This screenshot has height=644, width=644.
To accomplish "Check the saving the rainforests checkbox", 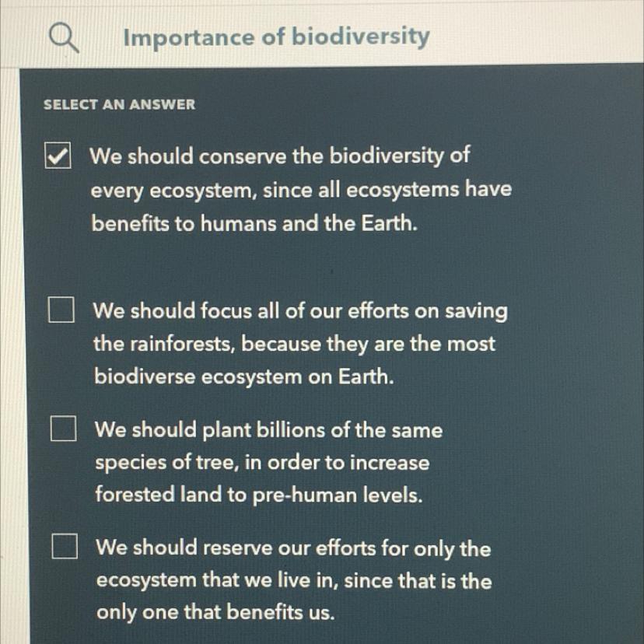I will point(60,312).
